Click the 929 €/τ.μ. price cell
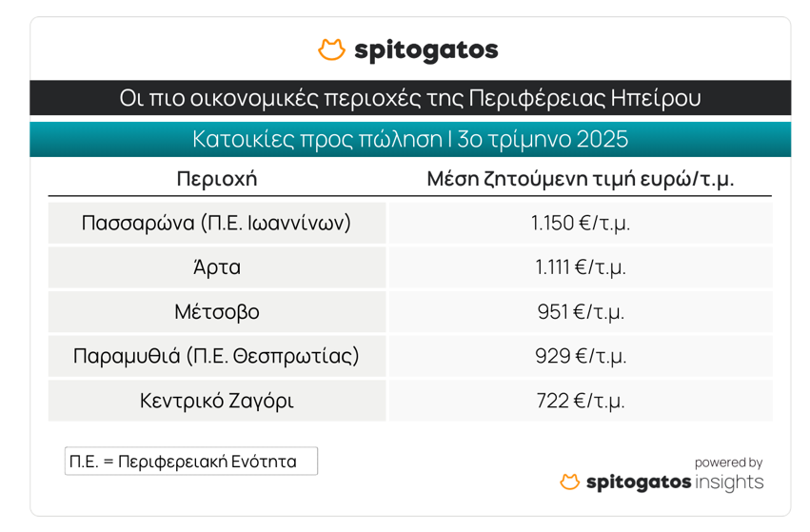 click(580, 356)
